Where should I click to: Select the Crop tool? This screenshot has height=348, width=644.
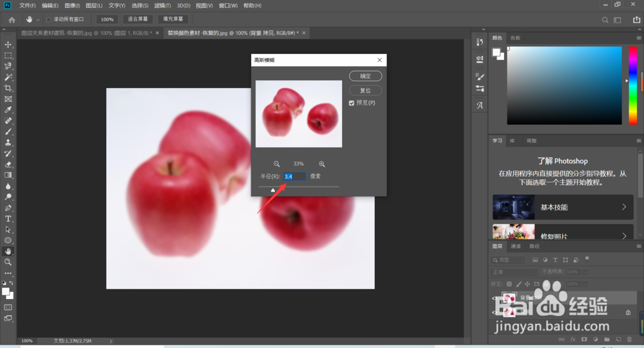(x=8, y=88)
